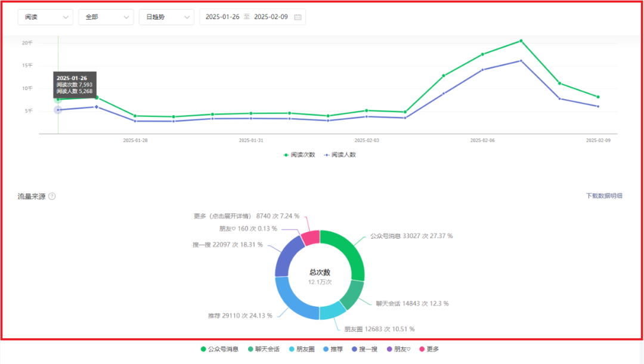Open the calendar icon in date range field
Screen dimensions: 644x364
[298, 17]
